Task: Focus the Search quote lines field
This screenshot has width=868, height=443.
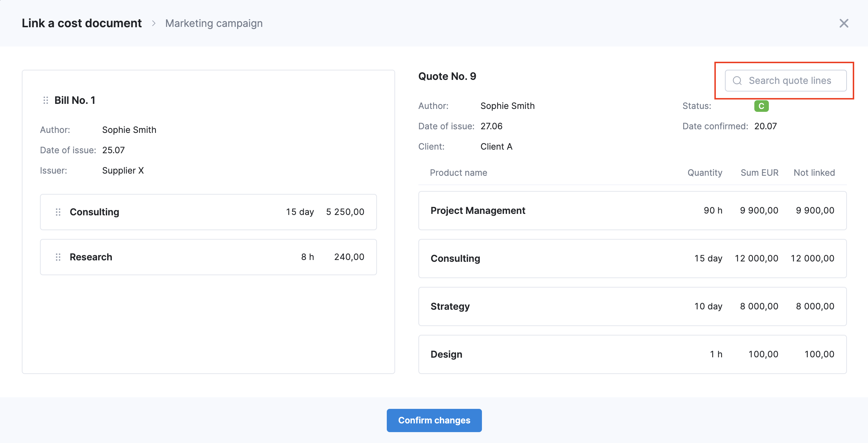Action: point(786,81)
